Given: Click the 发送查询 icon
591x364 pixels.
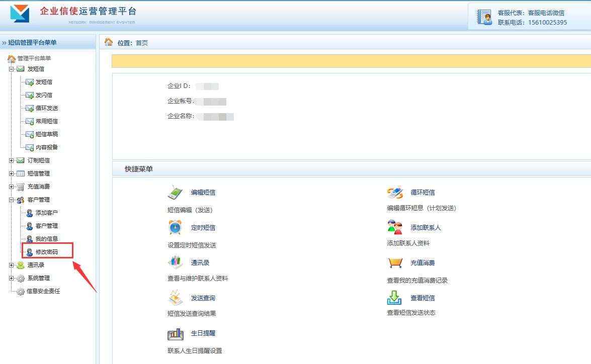Looking at the screenshot, I should tap(175, 298).
